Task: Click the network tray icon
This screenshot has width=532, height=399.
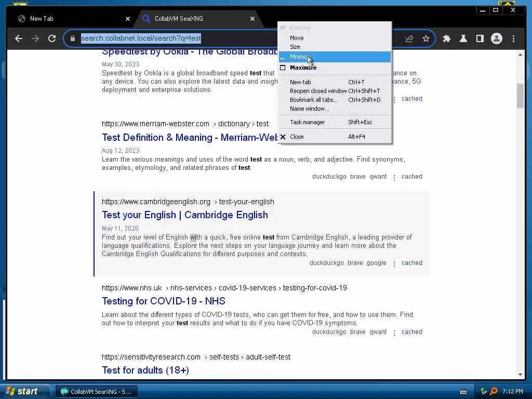Action: 484,392
